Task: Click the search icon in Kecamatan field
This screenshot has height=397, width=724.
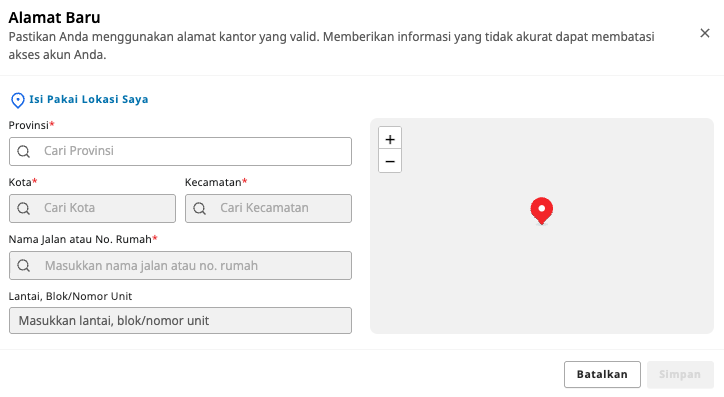Action: (x=199, y=209)
